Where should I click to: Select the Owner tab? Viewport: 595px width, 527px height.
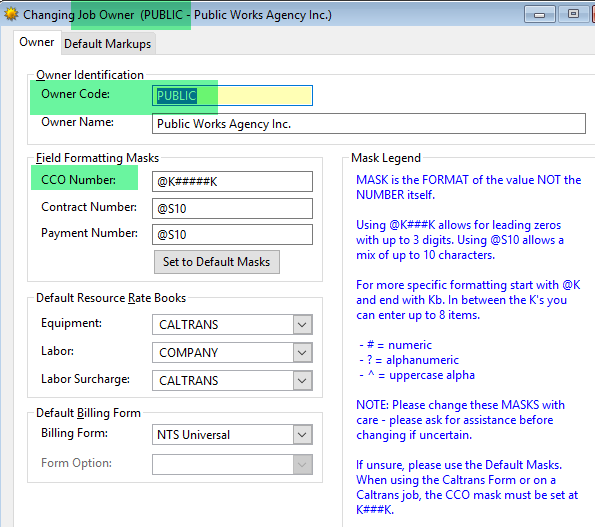point(36,42)
